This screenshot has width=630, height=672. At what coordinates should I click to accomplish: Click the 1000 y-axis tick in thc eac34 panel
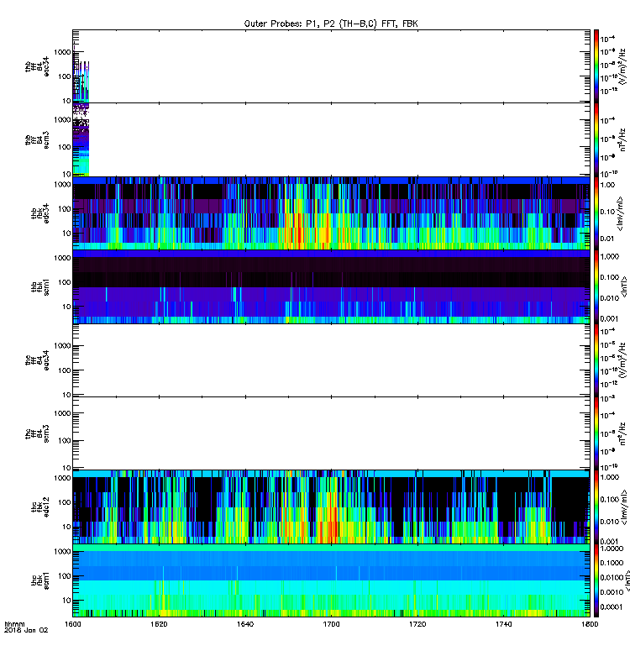pyautogui.click(x=62, y=345)
